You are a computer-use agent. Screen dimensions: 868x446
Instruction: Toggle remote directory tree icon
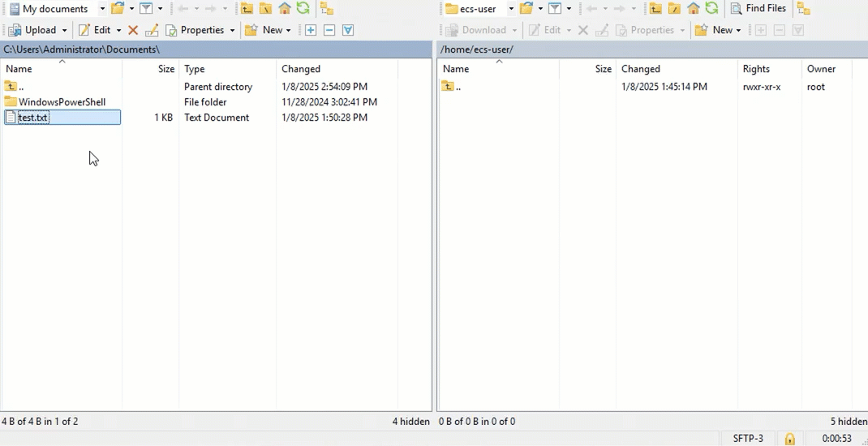804,8
